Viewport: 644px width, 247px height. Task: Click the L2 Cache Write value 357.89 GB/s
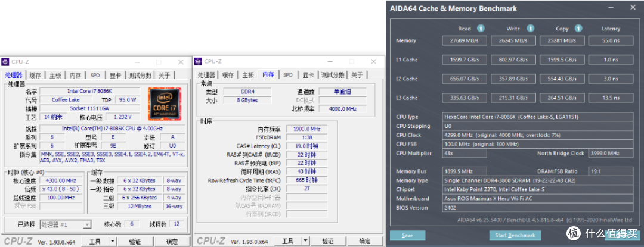point(513,79)
